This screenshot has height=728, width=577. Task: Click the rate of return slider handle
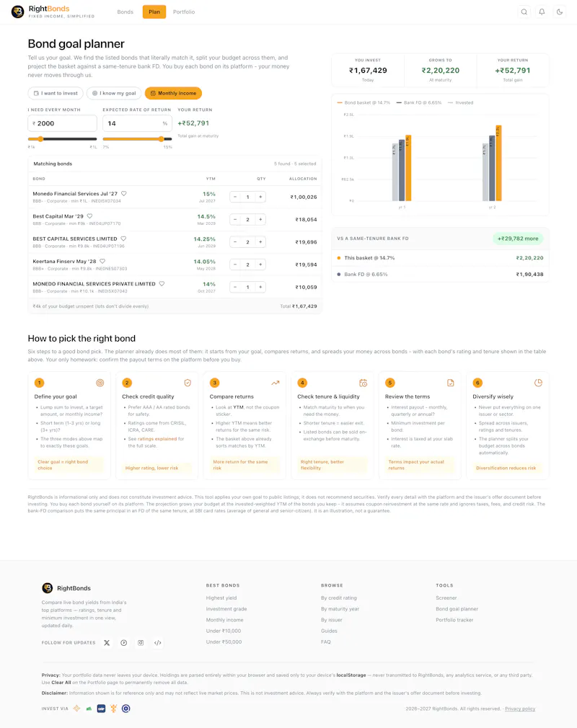[162, 139]
